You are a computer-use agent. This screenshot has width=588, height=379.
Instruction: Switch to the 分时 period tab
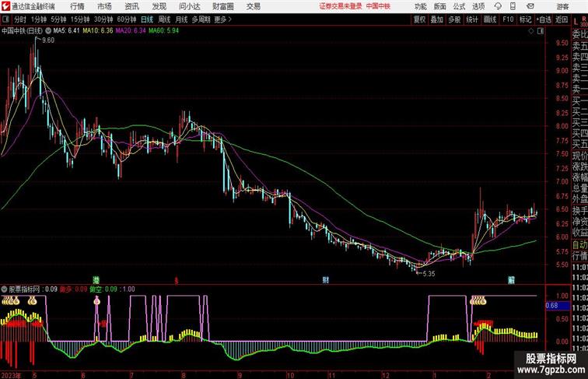tap(20, 19)
